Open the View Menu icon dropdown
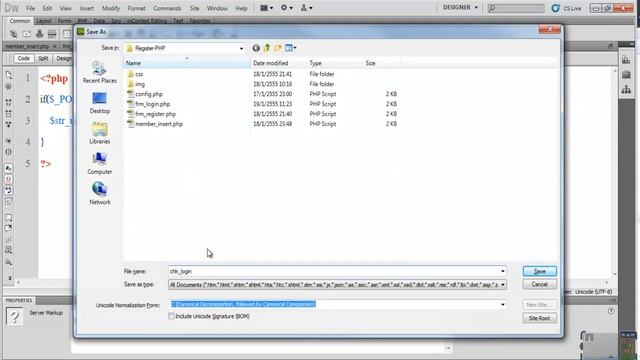This screenshot has width=640, height=360. point(291,48)
